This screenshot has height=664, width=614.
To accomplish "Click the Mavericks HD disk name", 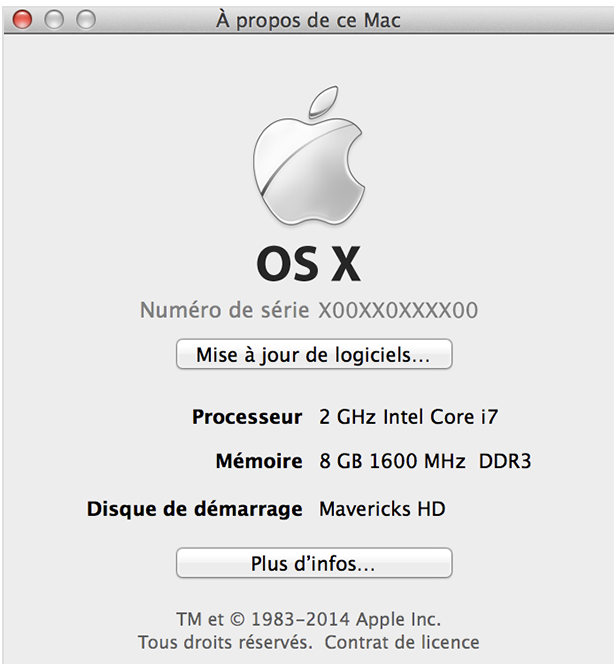I will tap(382, 509).
